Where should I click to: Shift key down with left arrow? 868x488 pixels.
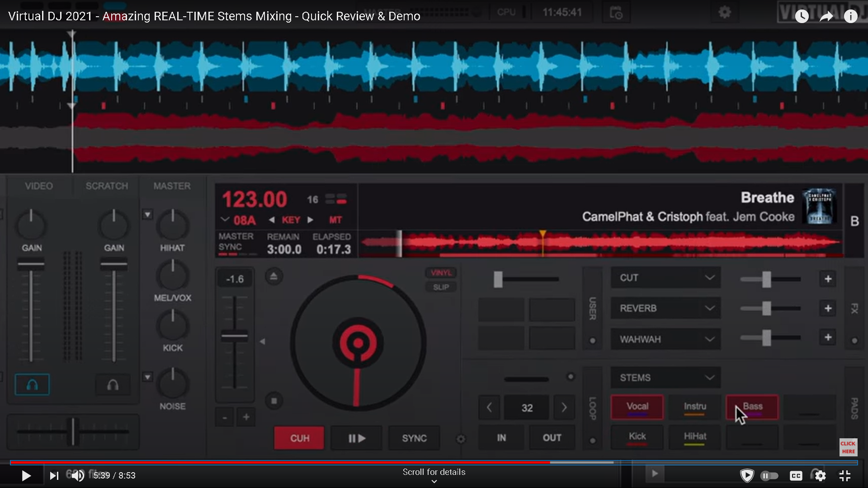point(272,220)
